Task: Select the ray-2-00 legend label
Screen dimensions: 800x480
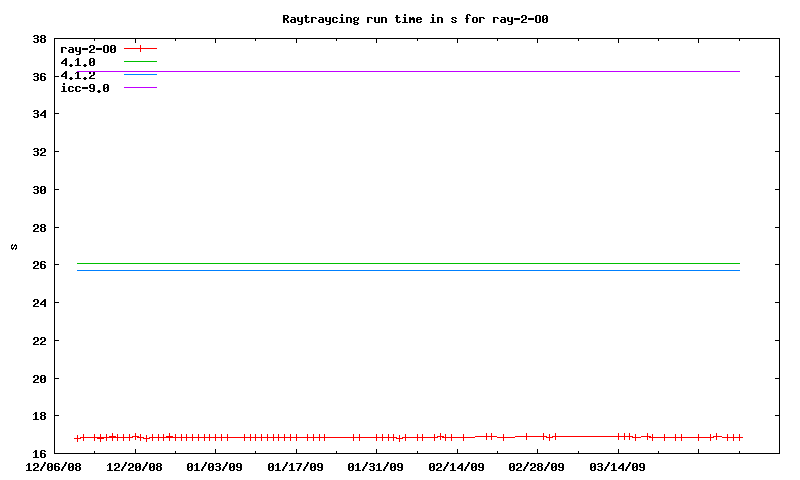Action: [x=88, y=48]
